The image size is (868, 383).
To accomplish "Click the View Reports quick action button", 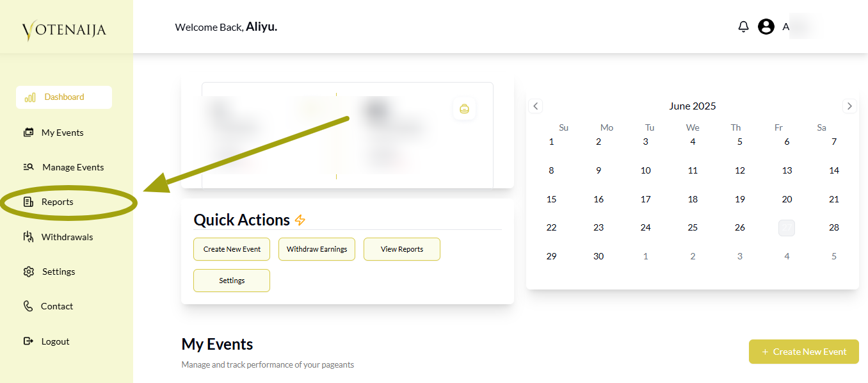I will coord(401,249).
